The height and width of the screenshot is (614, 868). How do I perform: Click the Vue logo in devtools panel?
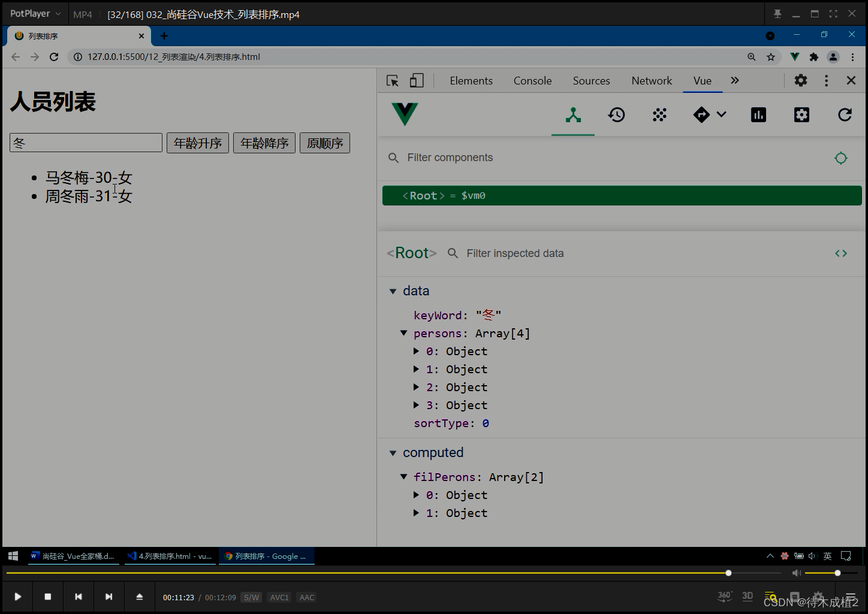(405, 114)
